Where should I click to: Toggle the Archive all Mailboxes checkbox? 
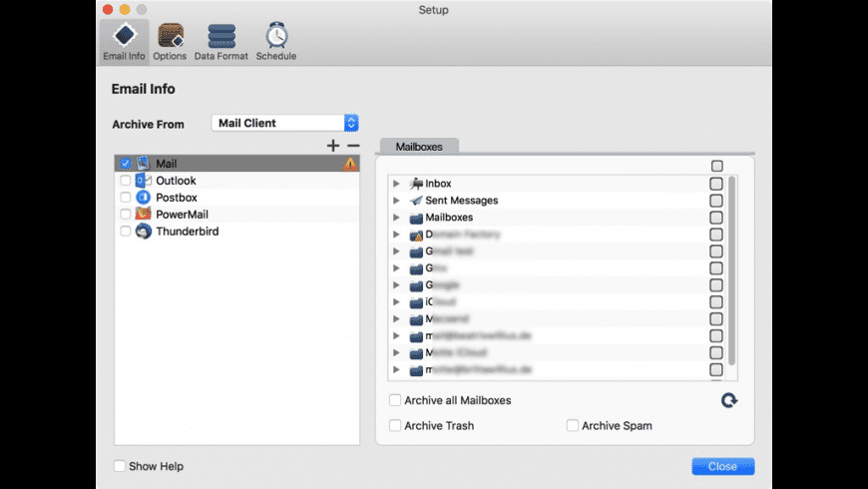396,400
